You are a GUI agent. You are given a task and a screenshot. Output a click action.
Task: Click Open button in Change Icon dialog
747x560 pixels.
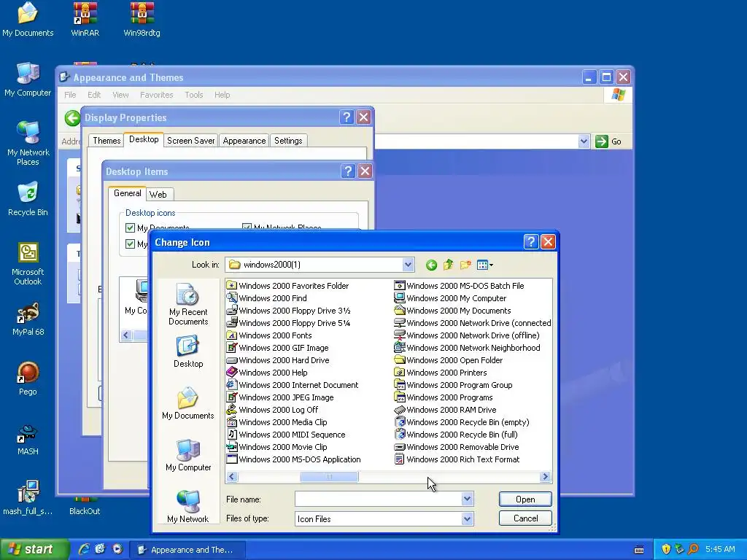(x=525, y=499)
